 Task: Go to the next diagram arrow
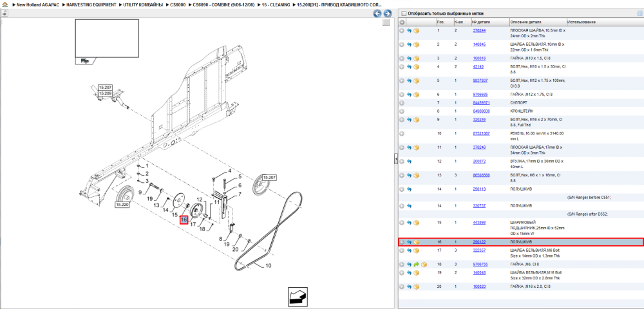tap(387, 14)
